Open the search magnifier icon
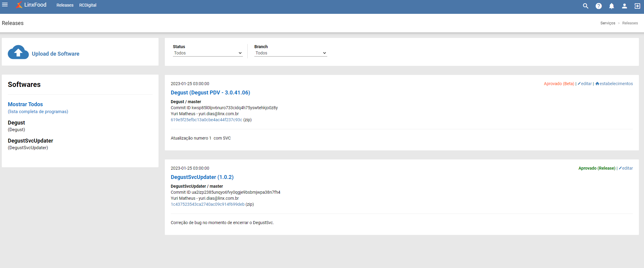This screenshot has height=268, width=644. pos(585,6)
